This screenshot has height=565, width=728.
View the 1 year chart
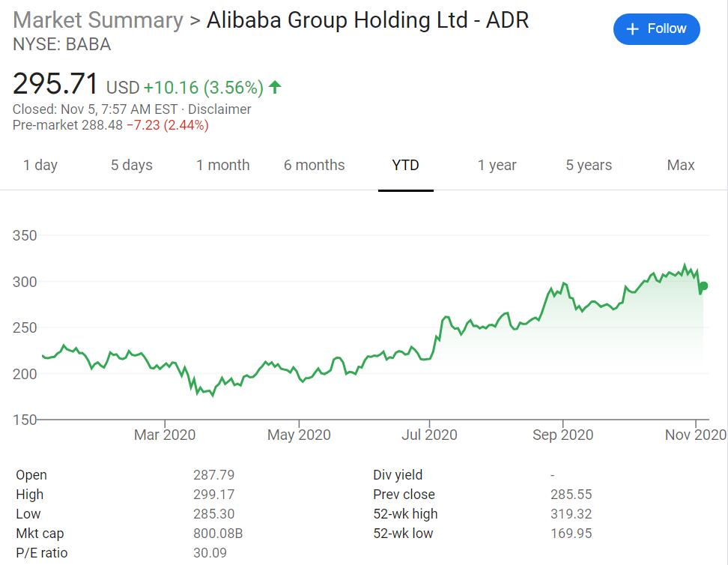pos(497,165)
